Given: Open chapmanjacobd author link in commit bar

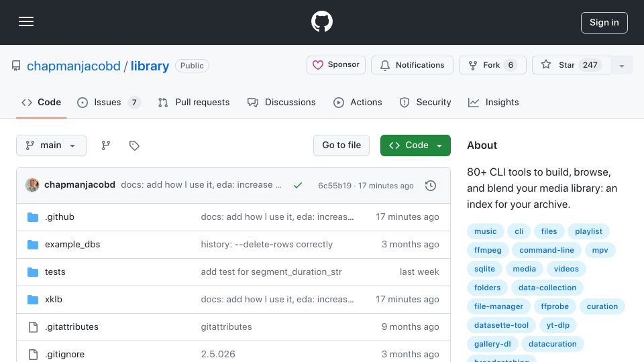Looking at the screenshot, I should pos(80,185).
